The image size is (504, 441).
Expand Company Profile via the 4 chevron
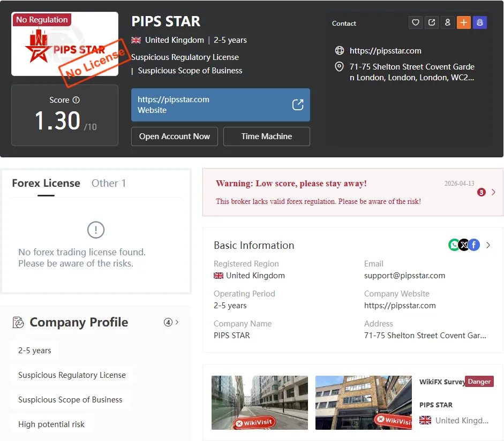(171, 322)
